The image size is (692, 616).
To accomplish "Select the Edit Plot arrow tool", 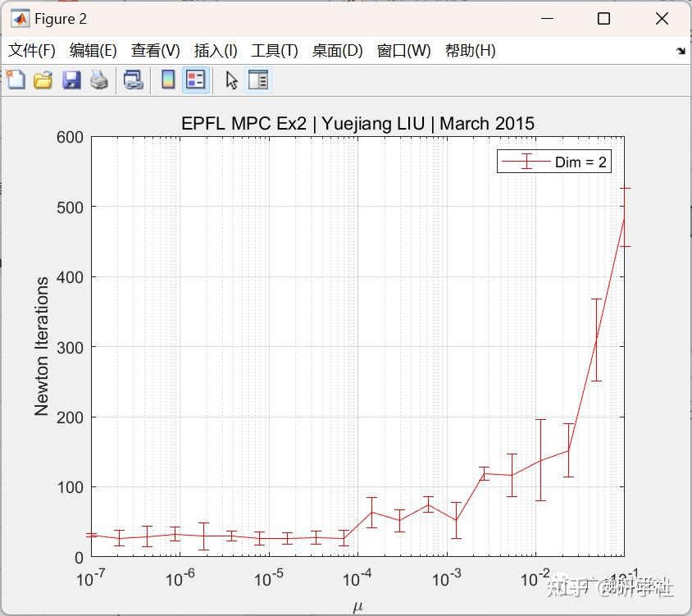I will click(x=230, y=80).
